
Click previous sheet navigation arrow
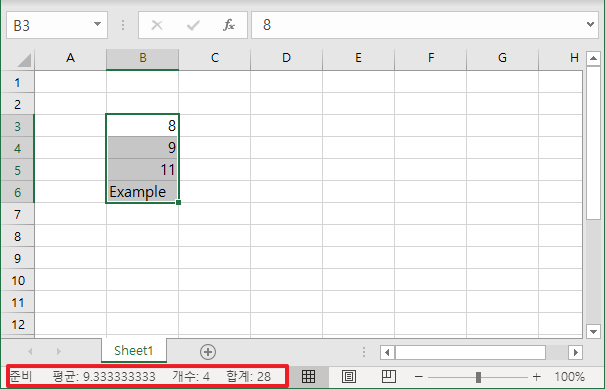30,352
